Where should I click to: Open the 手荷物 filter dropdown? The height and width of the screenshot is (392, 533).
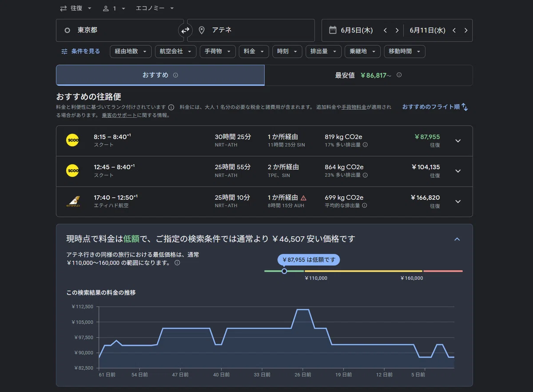coord(218,51)
